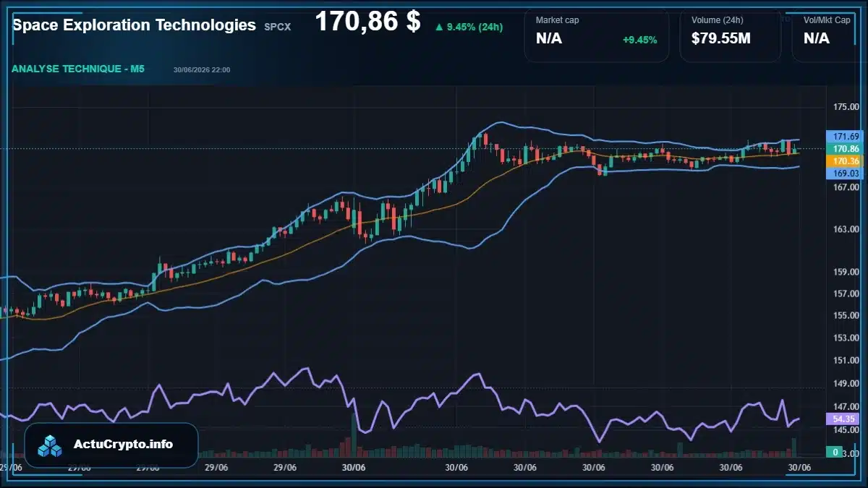Select the green 170.86 current price tag

pos(846,148)
